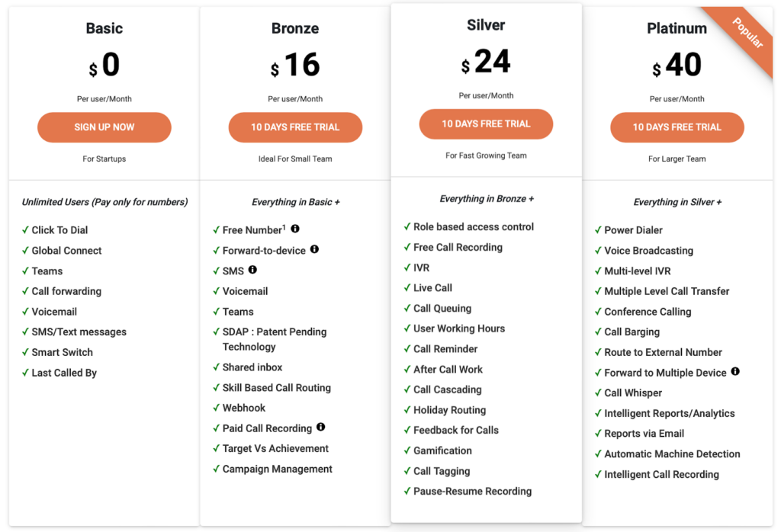
Task: Click the Platinum $40 price
Action: [x=677, y=66]
